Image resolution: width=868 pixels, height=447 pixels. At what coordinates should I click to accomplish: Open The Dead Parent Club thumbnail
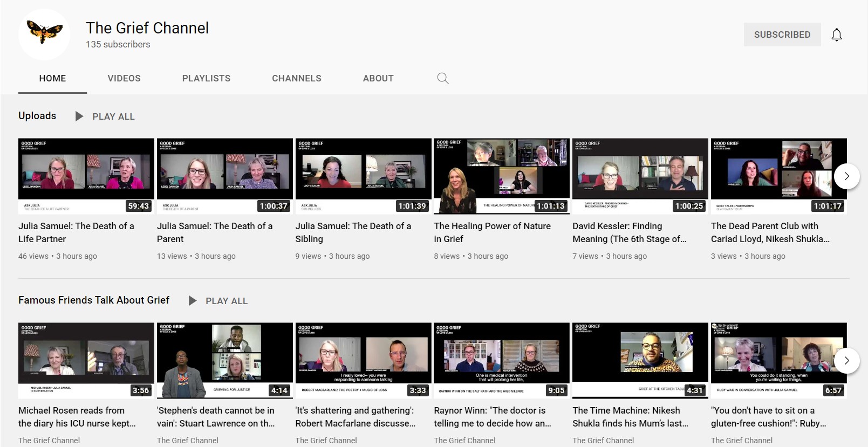779,176
